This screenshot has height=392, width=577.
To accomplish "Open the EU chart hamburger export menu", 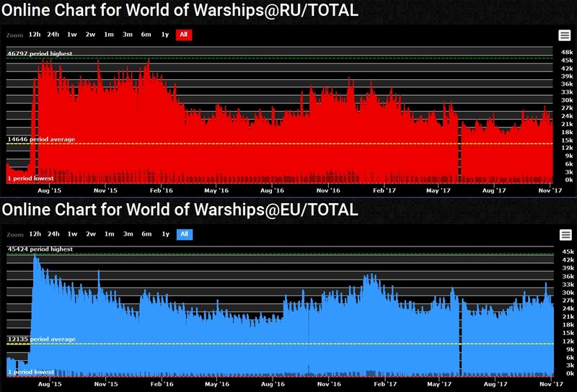I will click(565, 235).
